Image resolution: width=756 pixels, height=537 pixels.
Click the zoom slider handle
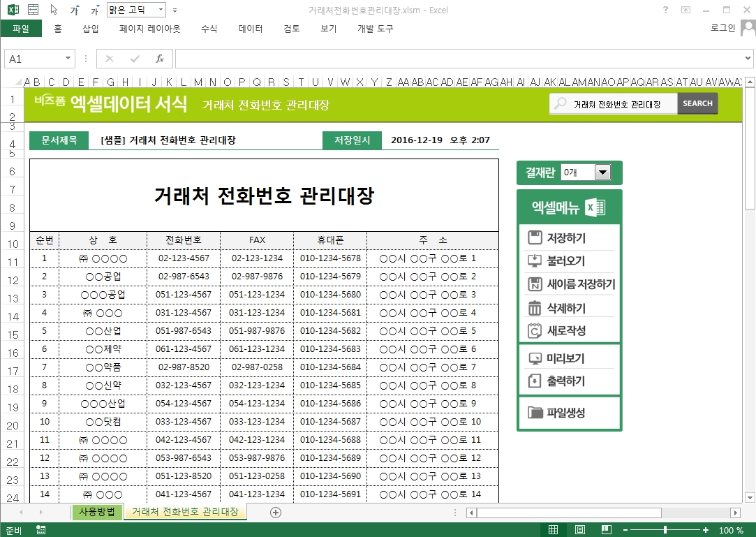[665, 530]
